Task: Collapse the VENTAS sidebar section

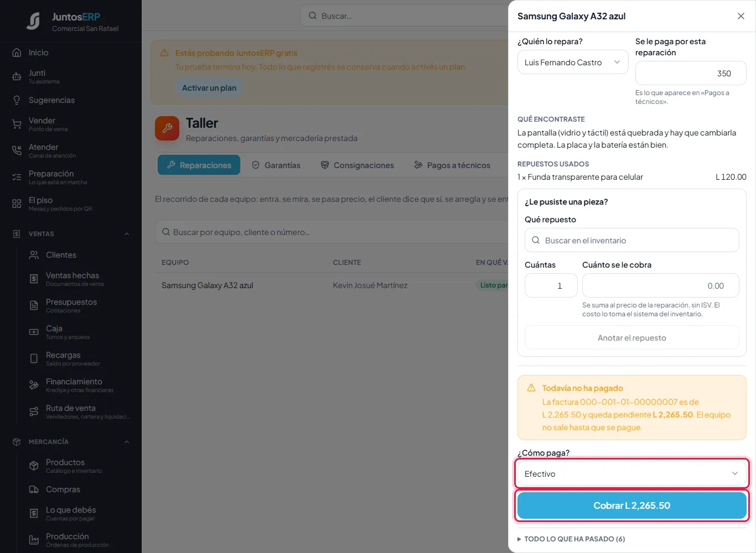Action: pos(127,234)
